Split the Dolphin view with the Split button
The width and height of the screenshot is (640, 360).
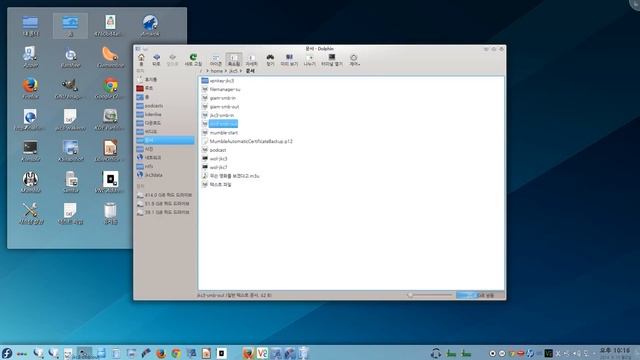click(309, 60)
